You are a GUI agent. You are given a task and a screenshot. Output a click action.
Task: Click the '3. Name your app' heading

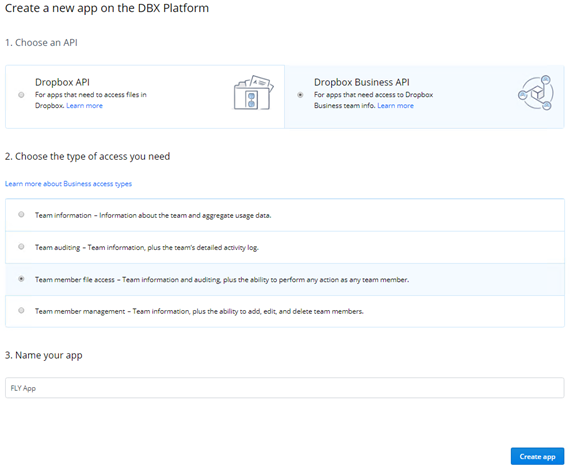[43, 356]
